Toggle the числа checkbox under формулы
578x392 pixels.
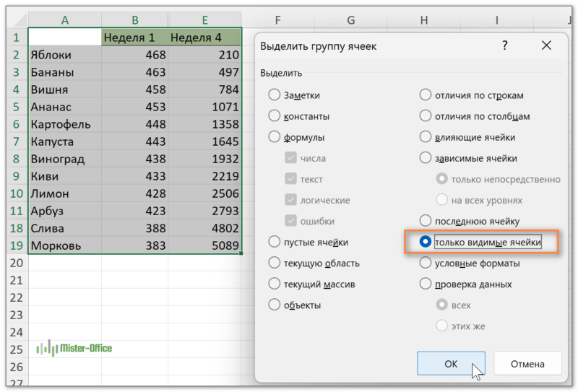tap(291, 158)
